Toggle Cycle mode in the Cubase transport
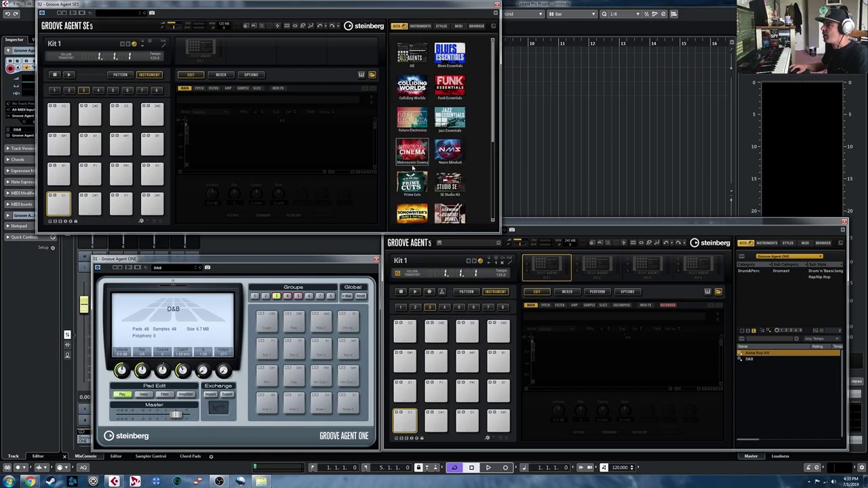 pyautogui.click(x=454, y=467)
